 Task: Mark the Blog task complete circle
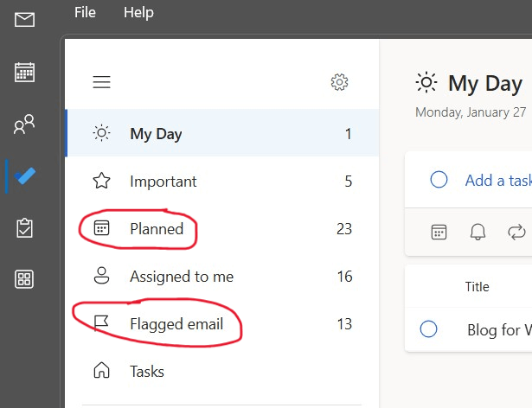tap(428, 329)
